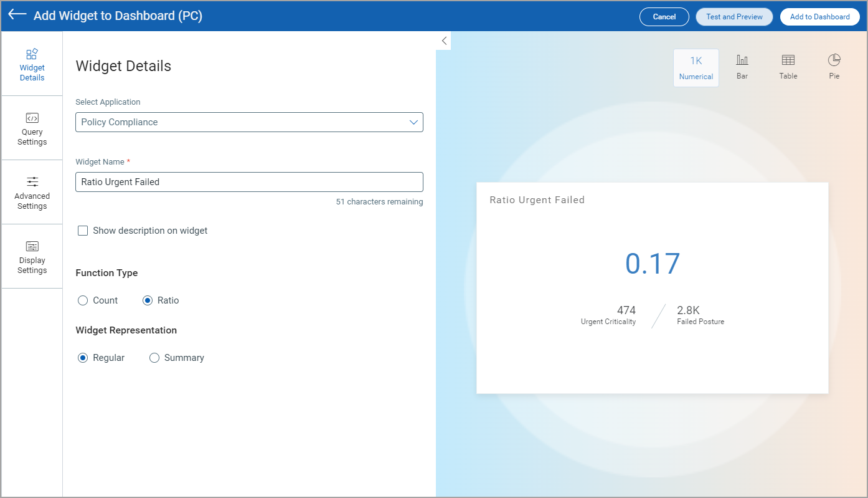Open Advanced Settings from the sidebar
The width and height of the screenshot is (868, 498).
[32, 192]
